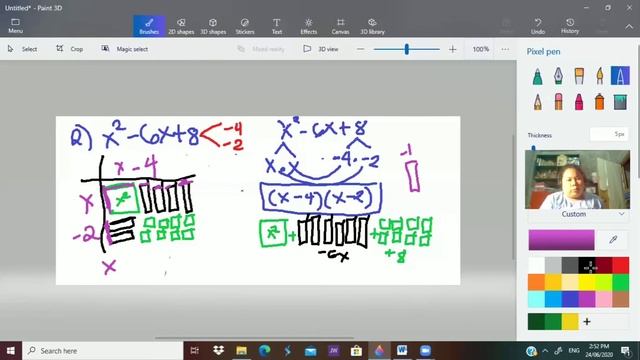Activate the Crop tool
640x360 pixels.
click(x=70, y=49)
